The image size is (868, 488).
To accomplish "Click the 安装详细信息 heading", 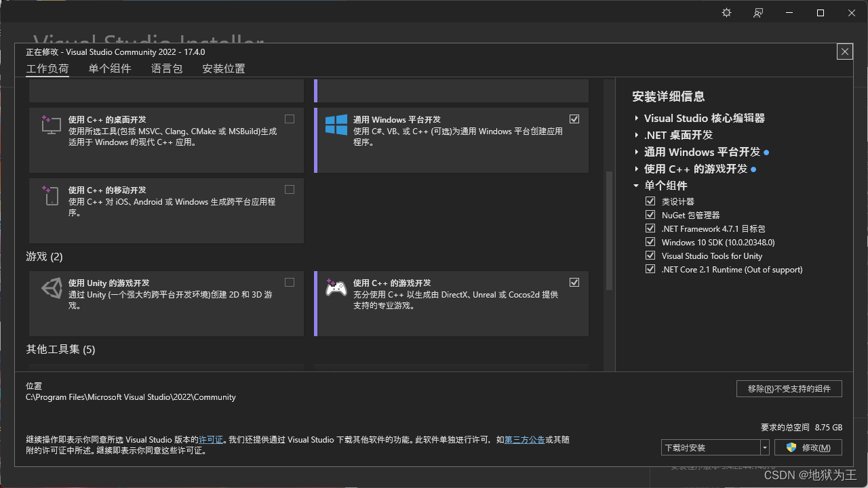I will pyautogui.click(x=669, y=96).
